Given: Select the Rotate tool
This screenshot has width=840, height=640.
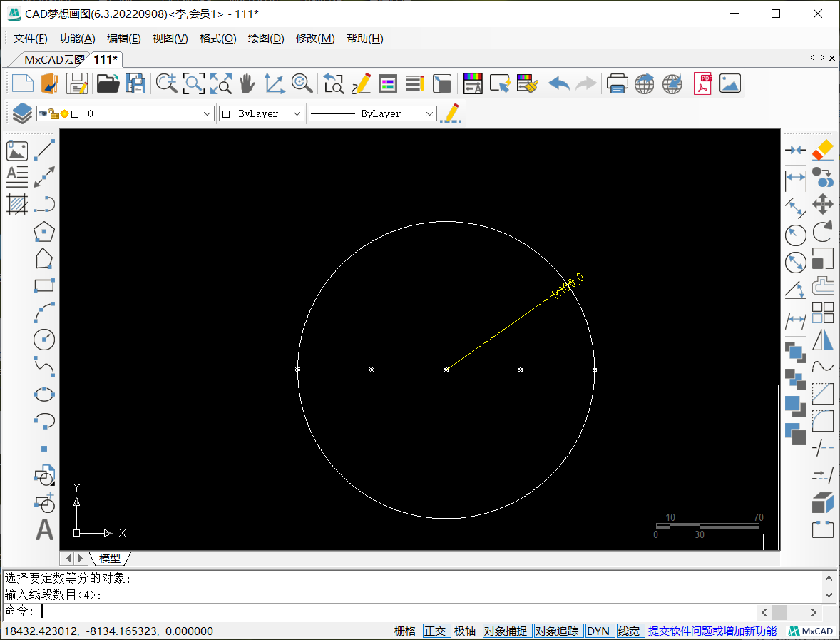Looking at the screenshot, I should coord(823,232).
